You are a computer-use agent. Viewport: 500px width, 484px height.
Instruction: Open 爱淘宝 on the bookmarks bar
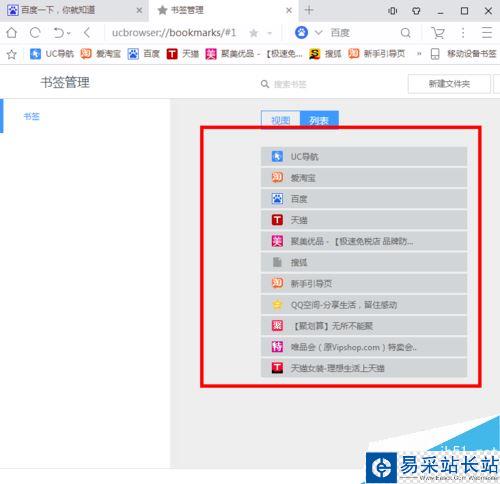(101, 54)
